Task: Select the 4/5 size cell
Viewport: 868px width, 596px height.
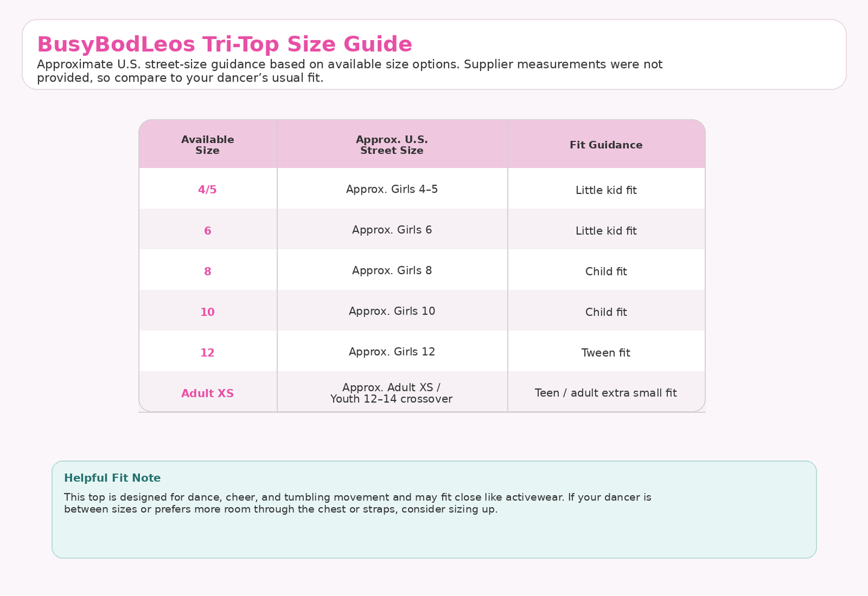Action: tap(207, 190)
